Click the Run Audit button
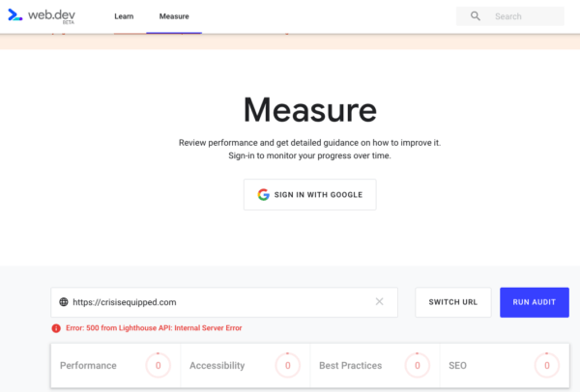 [x=535, y=302]
